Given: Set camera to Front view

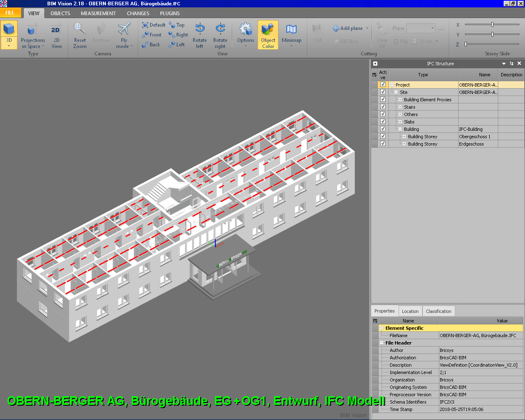Looking at the screenshot, I should click(x=152, y=35).
